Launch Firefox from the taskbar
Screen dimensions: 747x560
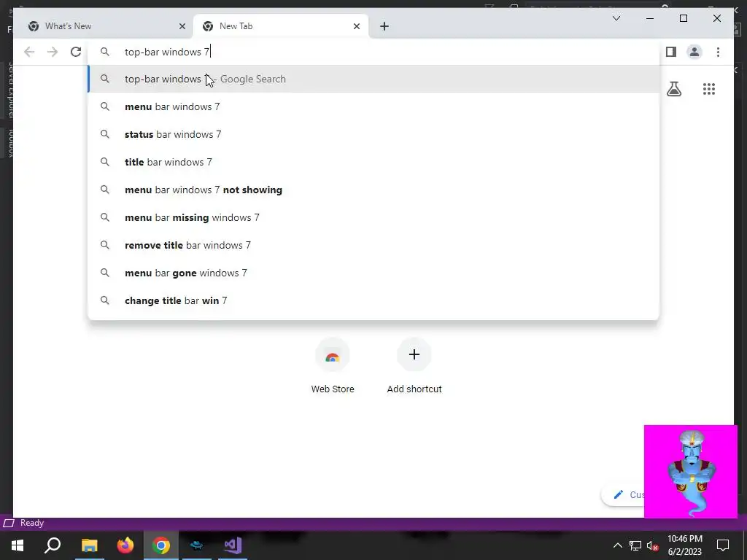125,545
